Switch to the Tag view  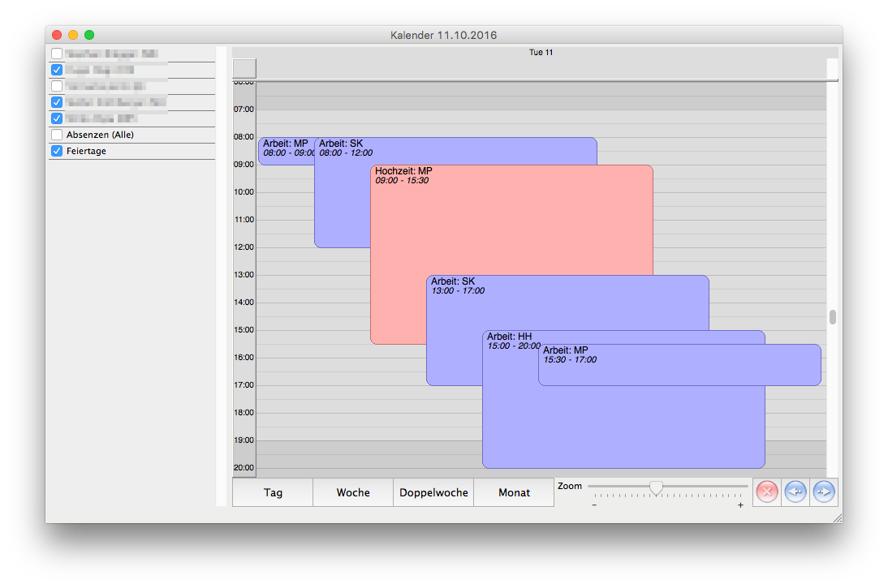(273, 492)
